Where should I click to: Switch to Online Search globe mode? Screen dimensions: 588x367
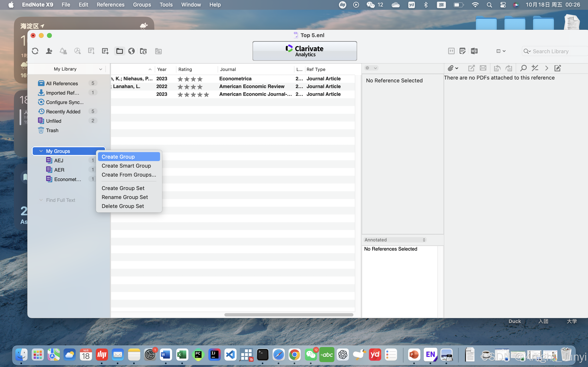point(131,51)
